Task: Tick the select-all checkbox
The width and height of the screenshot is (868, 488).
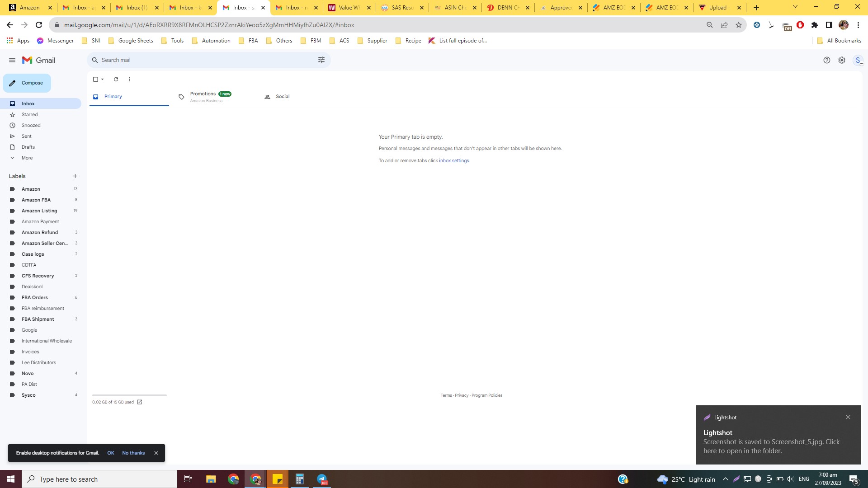Action: click(x=95, y=80)
